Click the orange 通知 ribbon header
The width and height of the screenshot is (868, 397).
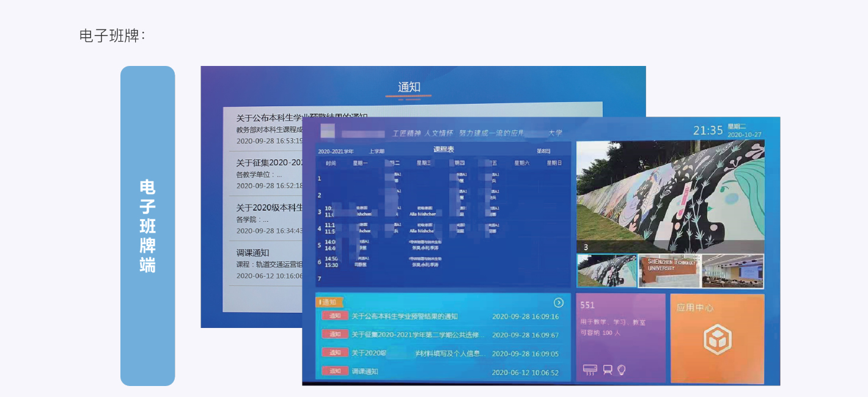329,301
